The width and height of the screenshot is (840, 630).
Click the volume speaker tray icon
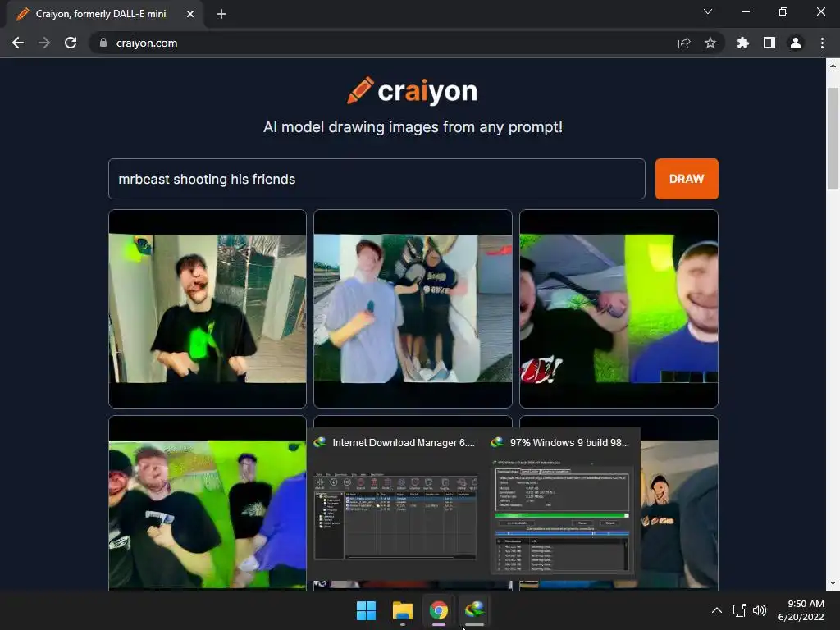click(760, 610)
